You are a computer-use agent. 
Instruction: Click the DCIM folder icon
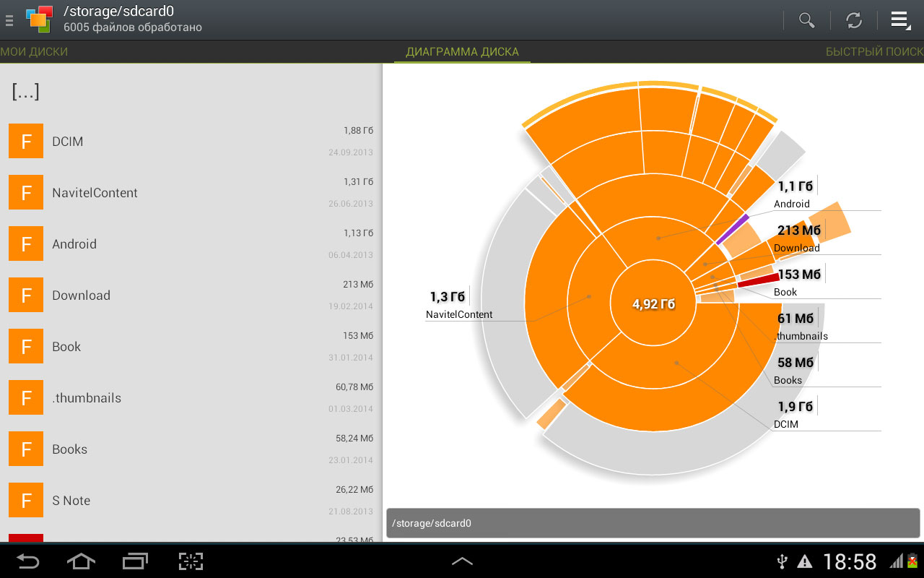point(26,142)
